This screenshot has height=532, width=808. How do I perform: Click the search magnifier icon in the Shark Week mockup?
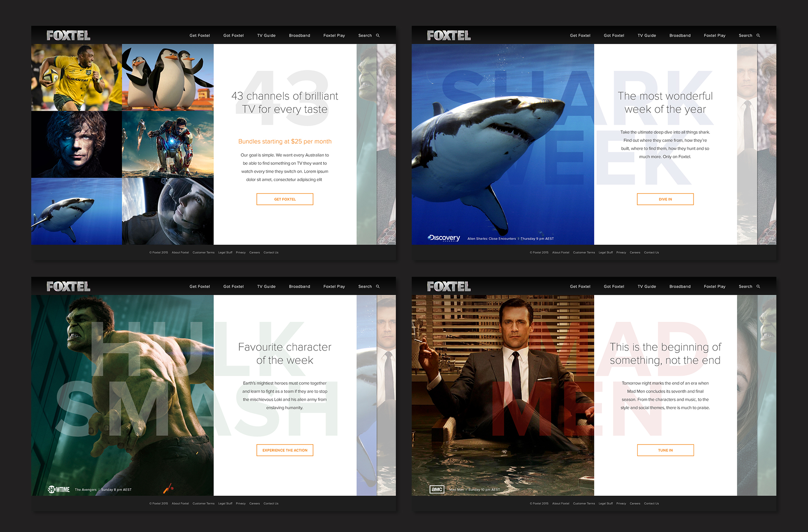click(x=758, y=35)
